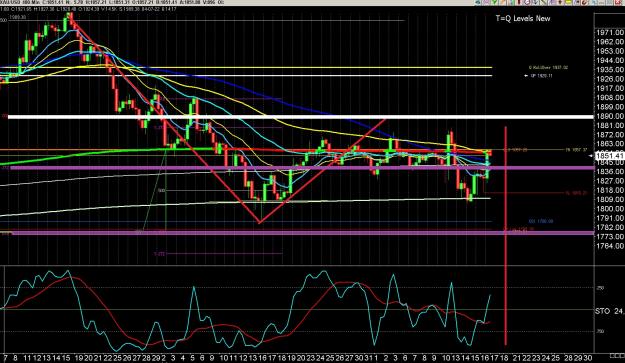Viewport: 625px width, 363px height.
Task: Click the 1872.00 price axis label
Action: point(610,135)
